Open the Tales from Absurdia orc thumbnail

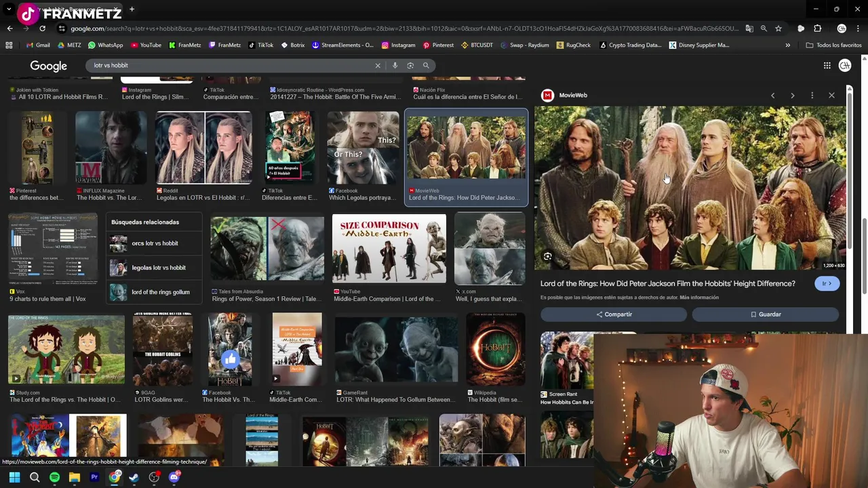point(267,249)
